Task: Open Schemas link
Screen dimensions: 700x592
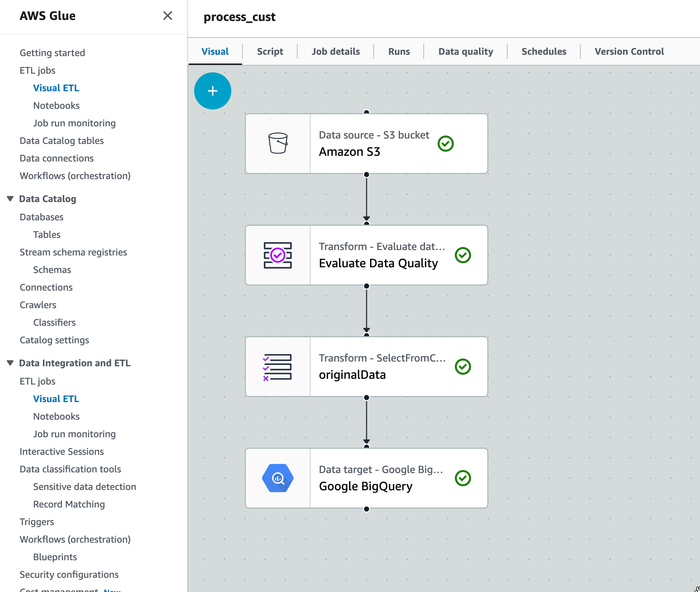Action: (52, 270)
